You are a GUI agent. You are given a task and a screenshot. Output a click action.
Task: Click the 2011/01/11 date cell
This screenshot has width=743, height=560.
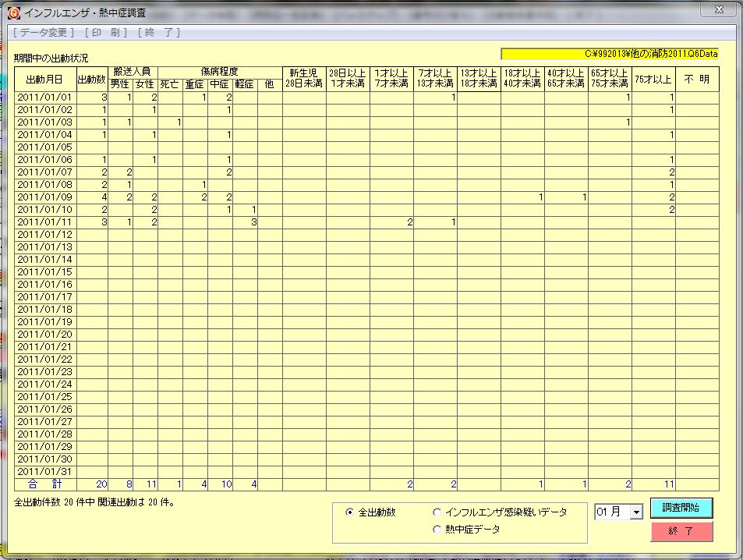(44, 222)
